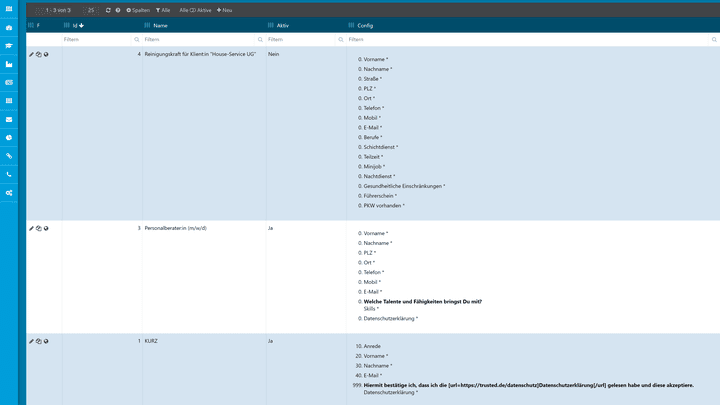Open the phone icon in the sidebar
The image size is (720, 405).
[x=9, y=174]
